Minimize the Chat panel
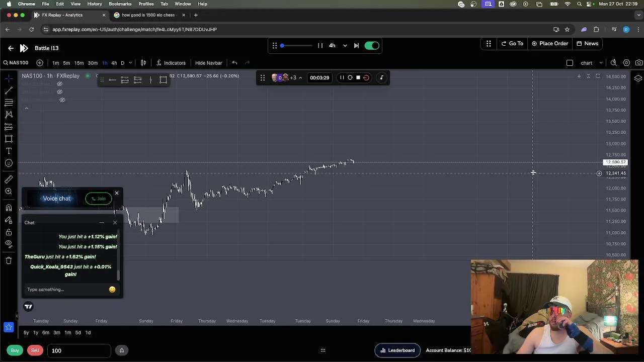Screen dimensions: 644x362 coord(102,223)
